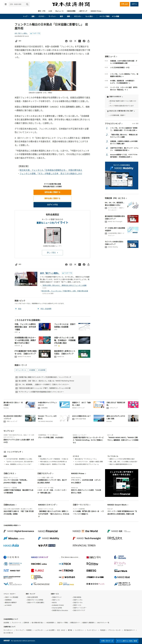The height and width of the screenshot is (644, 142).
Task: Click the 保存 clip icon above the 米中 banner
Action: coord(16,264)
